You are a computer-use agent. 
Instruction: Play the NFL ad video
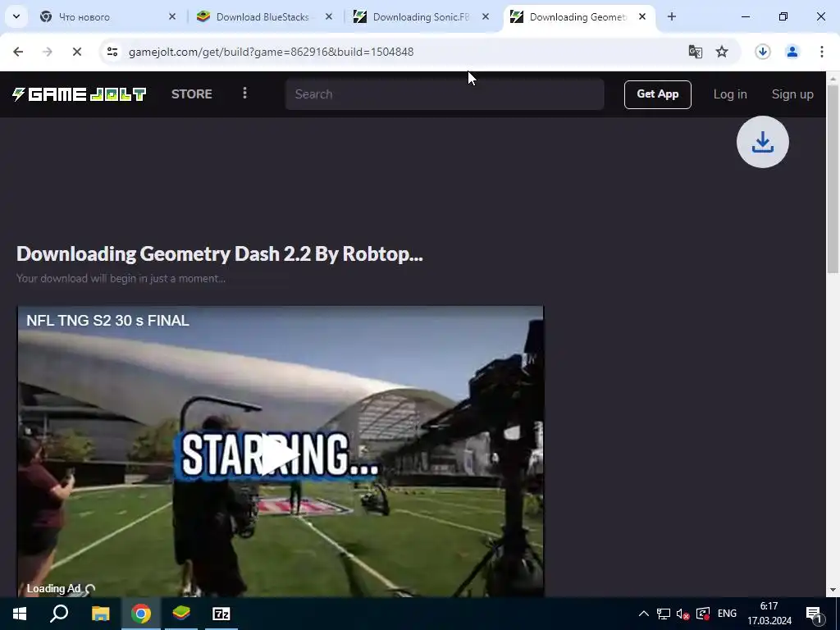click(x=281, y=455)
